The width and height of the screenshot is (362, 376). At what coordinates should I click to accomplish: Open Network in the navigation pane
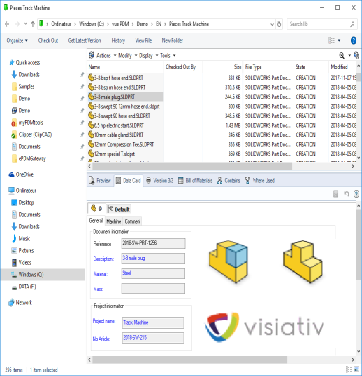[x=20, y=303]
